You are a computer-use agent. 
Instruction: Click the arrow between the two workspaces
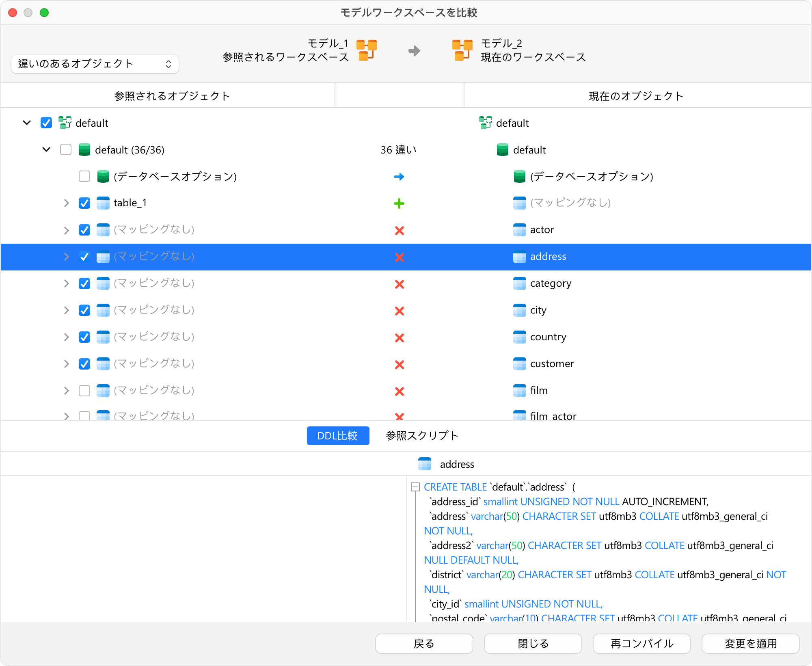coord(414,51)
